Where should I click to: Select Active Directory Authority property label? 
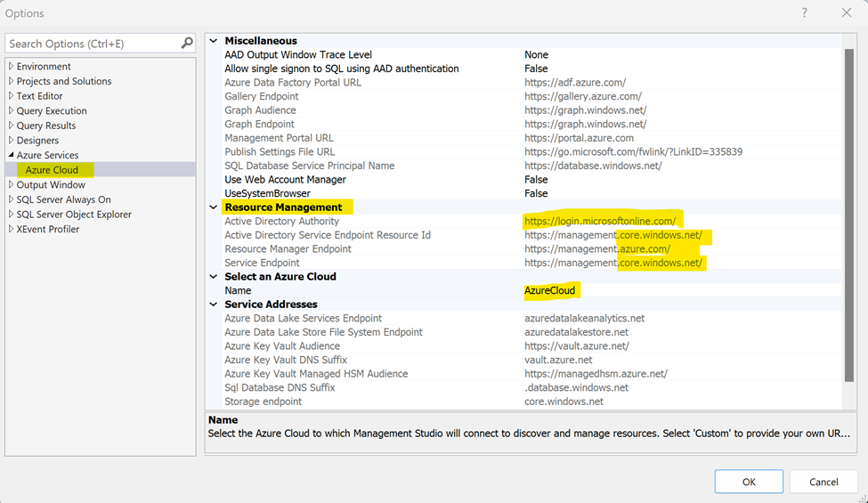pos(281,221)
